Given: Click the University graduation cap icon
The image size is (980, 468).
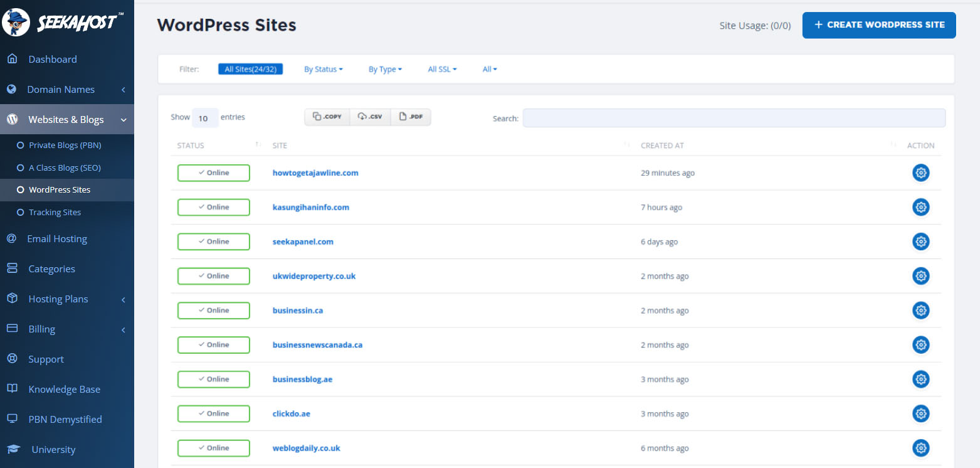Looking at the screenshot, I should [x=13, y=449].
